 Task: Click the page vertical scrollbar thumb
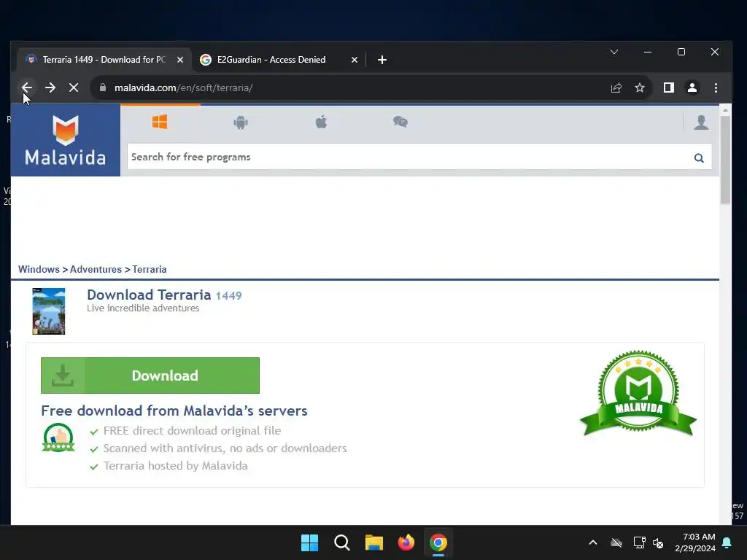click(724, 160)
